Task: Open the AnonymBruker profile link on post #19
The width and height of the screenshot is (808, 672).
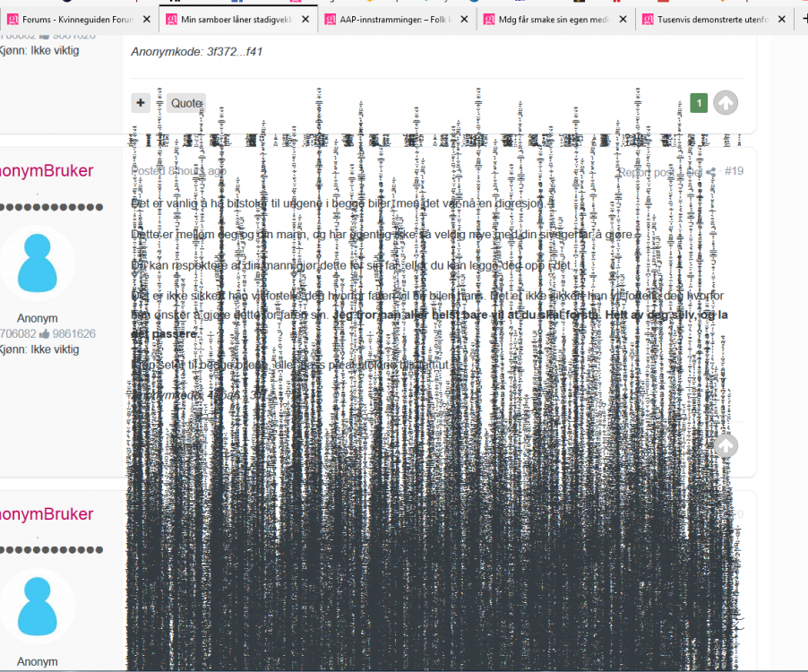Action: coord(47,170)
